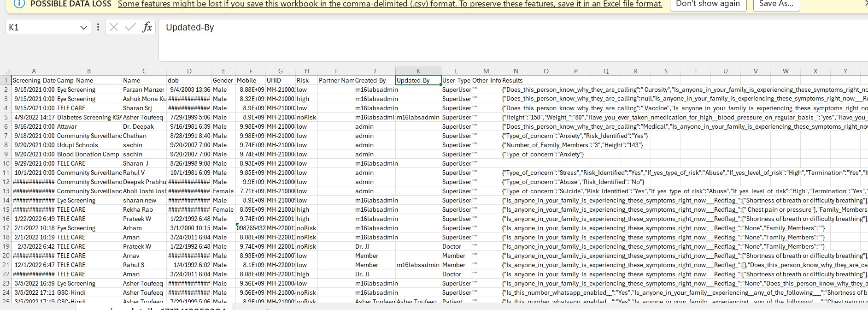Click the Udupi Schools cell
Screen dimensions: 868x310
click(89, 145)
